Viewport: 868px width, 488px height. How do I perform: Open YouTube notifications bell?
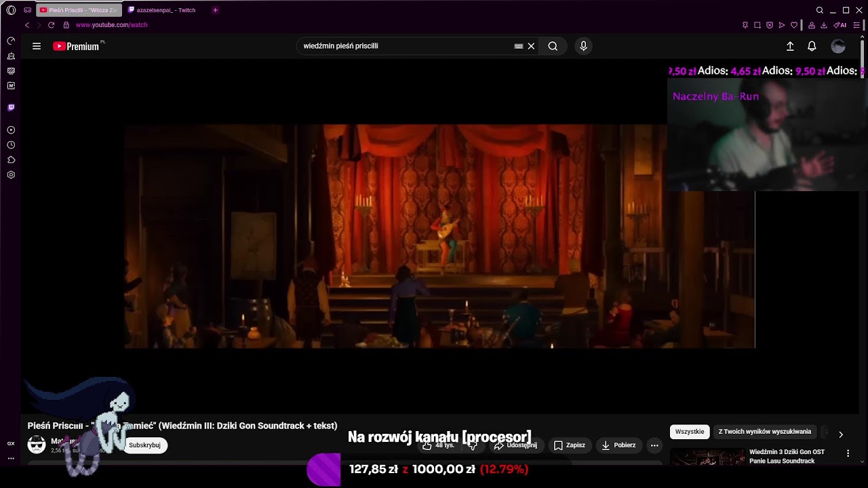(x=812, y=46)
